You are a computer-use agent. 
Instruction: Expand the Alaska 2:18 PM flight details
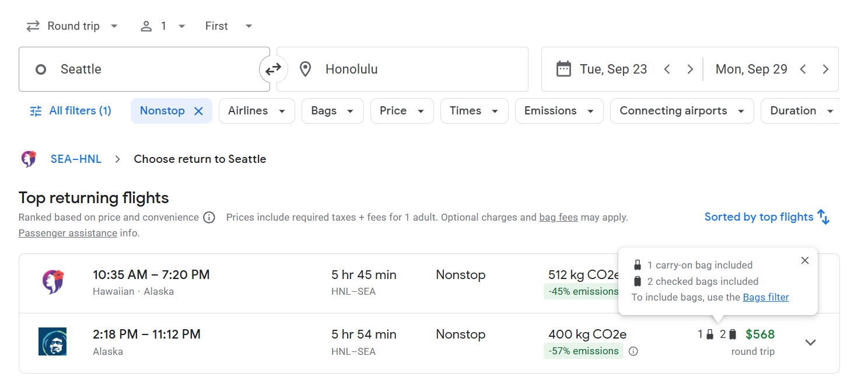pyautogui.click(x=810, y=343)
